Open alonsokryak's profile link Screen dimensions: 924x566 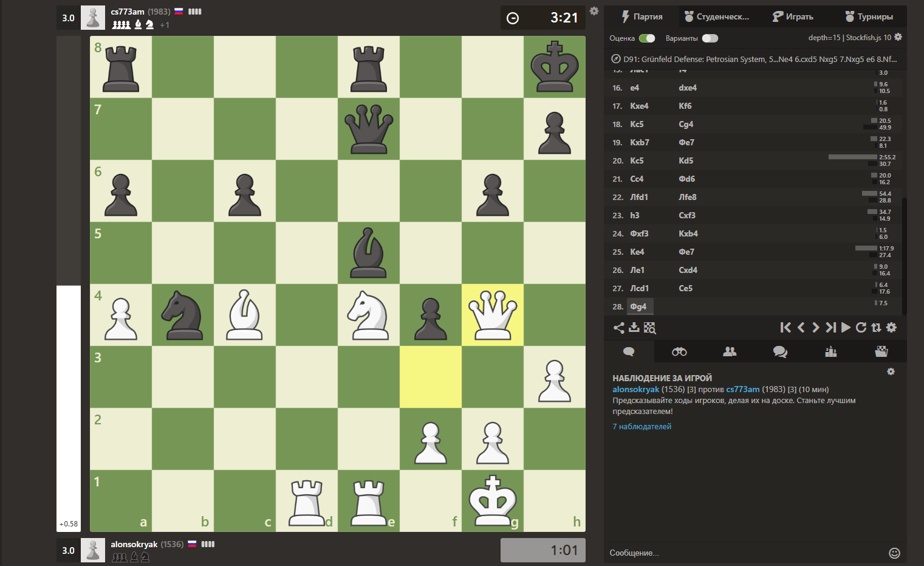pos(635,389)
